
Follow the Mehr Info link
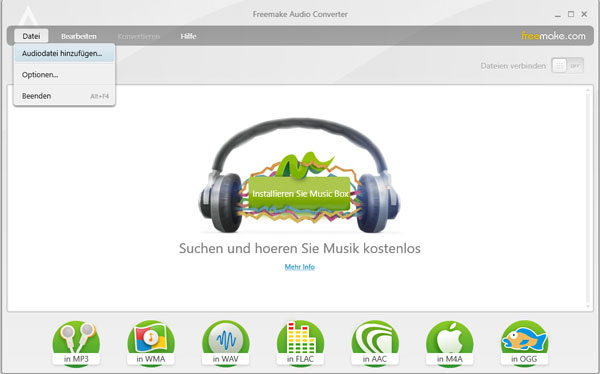300,267
